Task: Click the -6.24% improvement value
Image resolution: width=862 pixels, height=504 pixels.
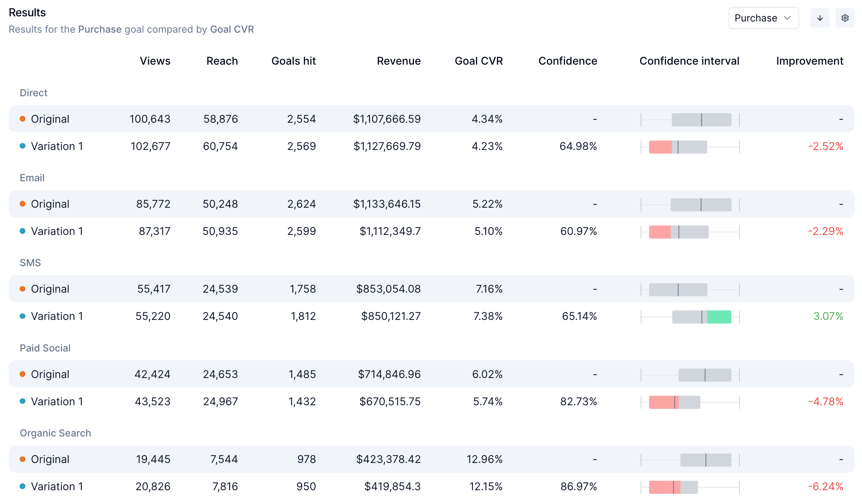Action: click(x=825, y=487)
